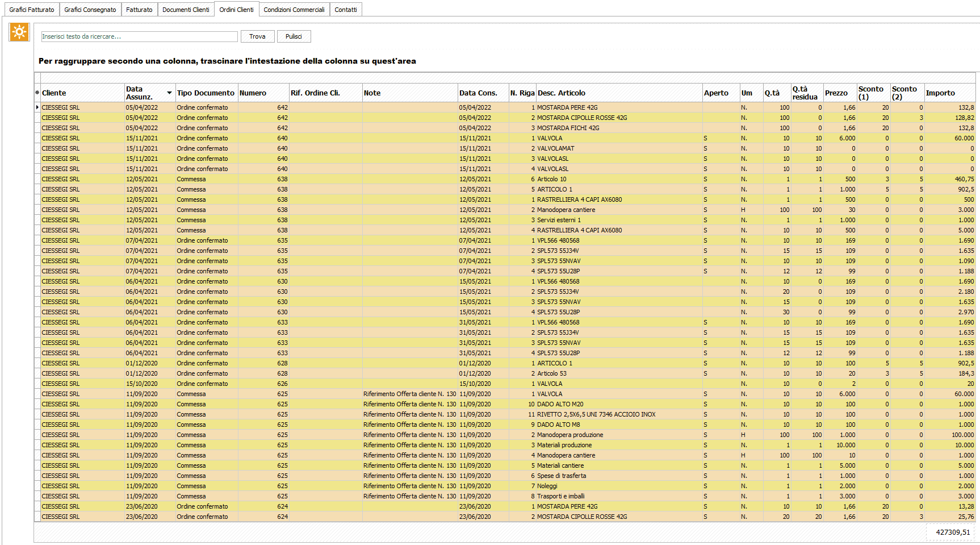
Task: Click the Aperto column header
Action: point(721,93)
